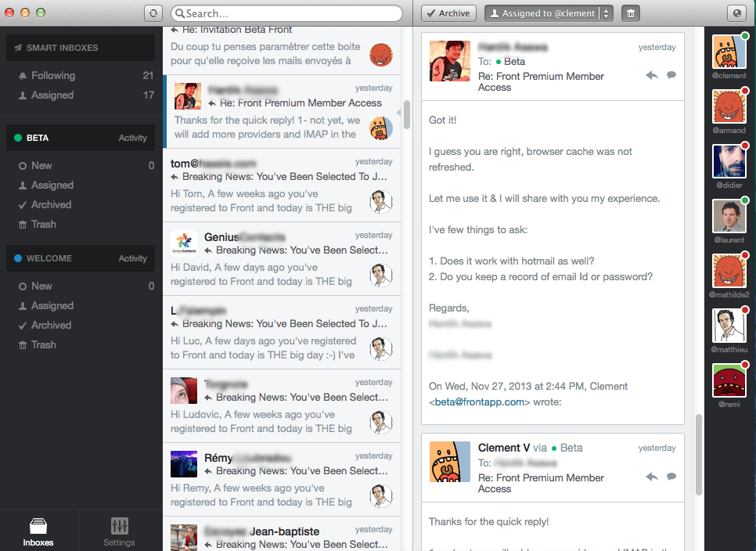
Task: Open the beta@frontapp.com email link
Action: pos(479,402)
